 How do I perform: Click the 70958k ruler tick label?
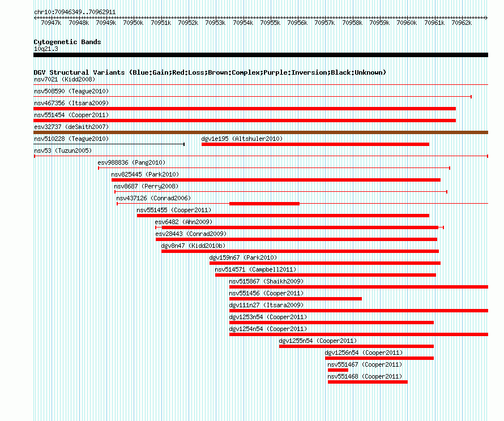(x=352, y=23)
